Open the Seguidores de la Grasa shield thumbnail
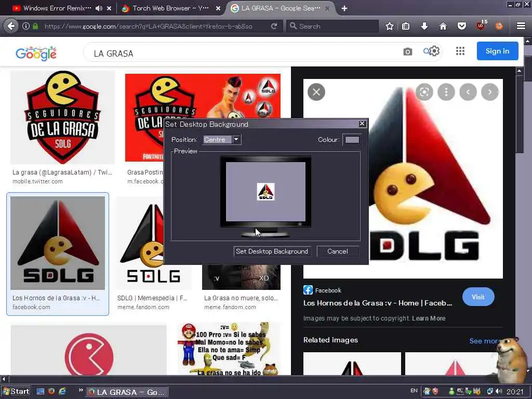This screenshot has width=532, height=399. point(63,117)
